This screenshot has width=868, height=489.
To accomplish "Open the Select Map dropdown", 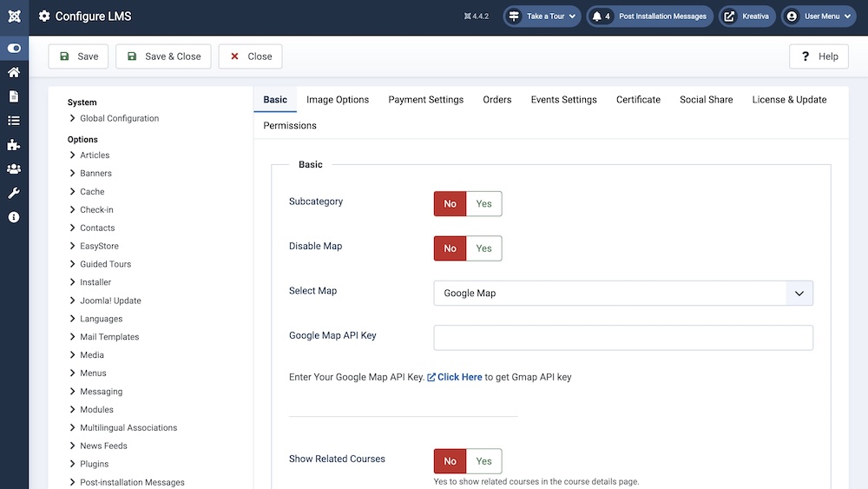I will click(x=622, y=294).
